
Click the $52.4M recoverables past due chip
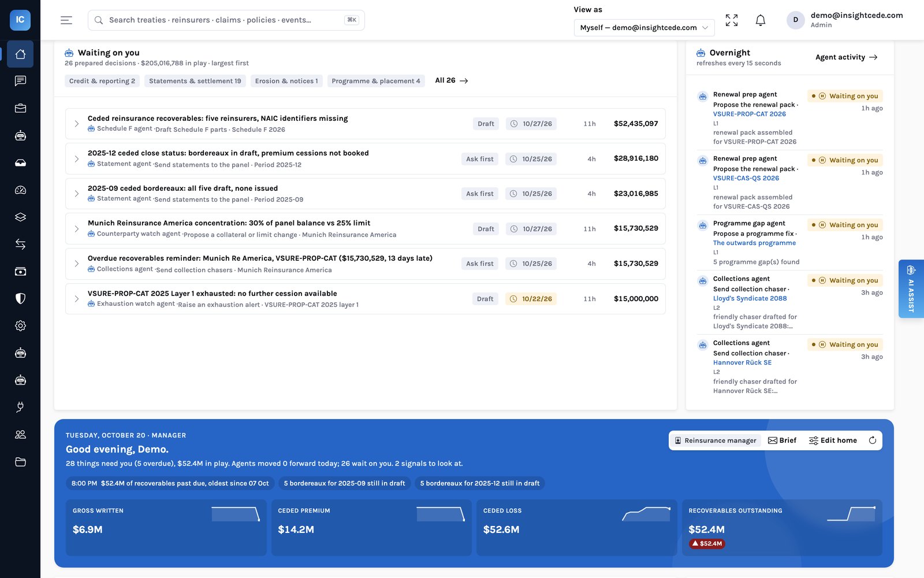pyautogui.click(x=170, y=483)
